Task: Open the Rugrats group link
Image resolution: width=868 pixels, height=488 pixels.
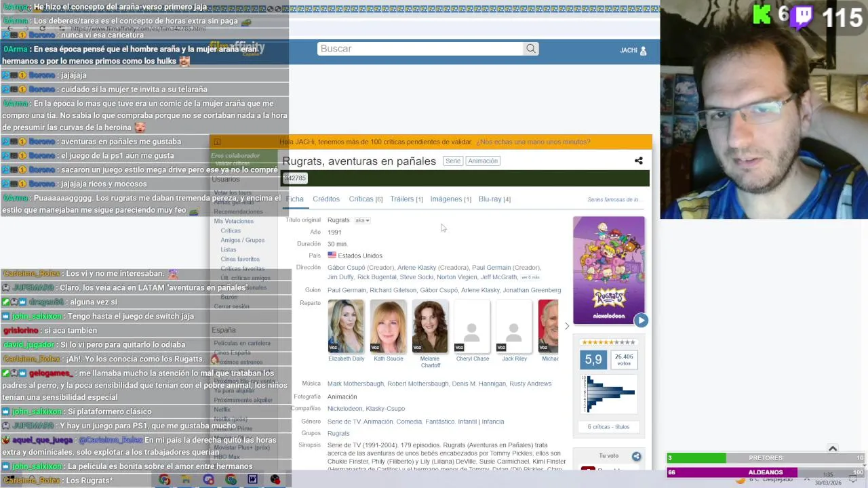Action: (338, 434)
